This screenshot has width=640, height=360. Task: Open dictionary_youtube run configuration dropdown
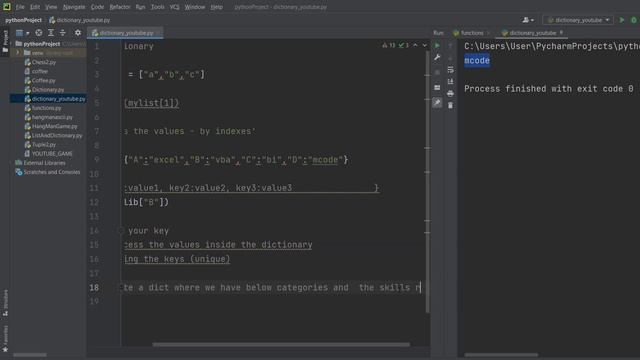click(x=578, y=20)
